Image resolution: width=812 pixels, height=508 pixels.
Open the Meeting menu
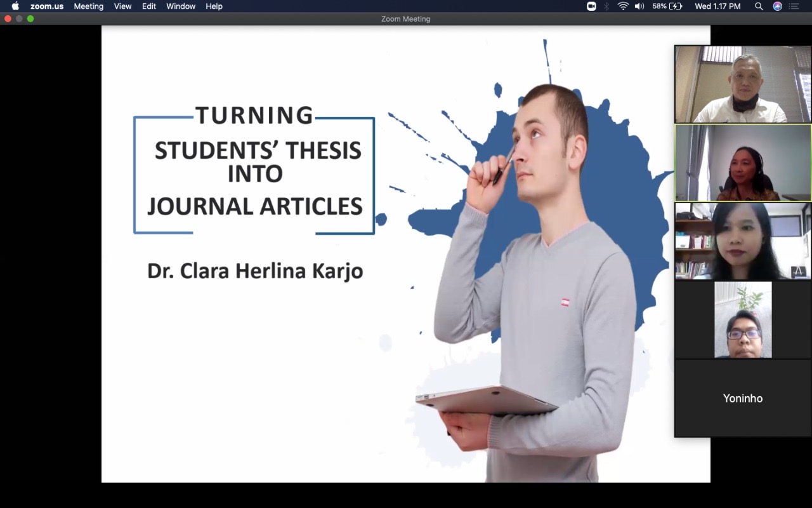pyautogui.click(x=88, y=6)
